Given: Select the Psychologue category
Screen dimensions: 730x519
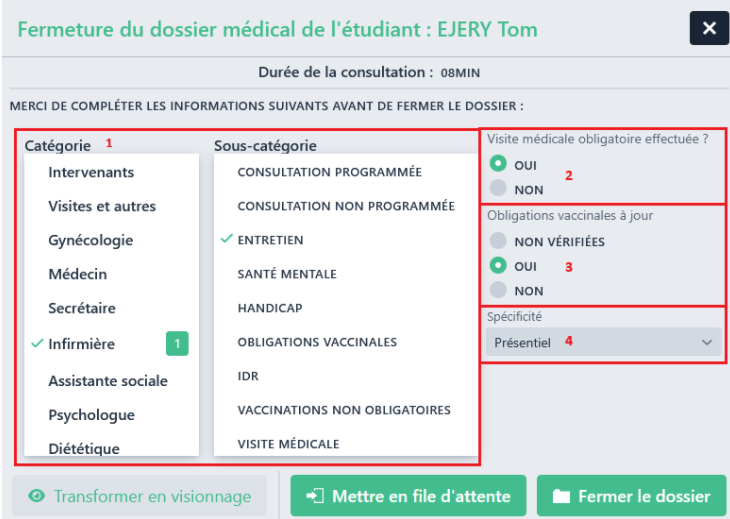Looking at the screenshot, I should (91, 415).
